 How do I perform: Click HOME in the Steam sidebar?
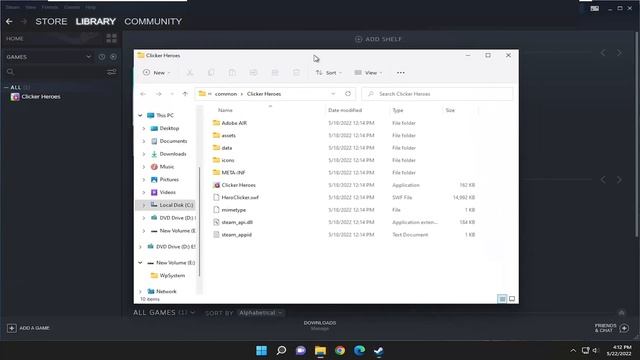point(15,38)
